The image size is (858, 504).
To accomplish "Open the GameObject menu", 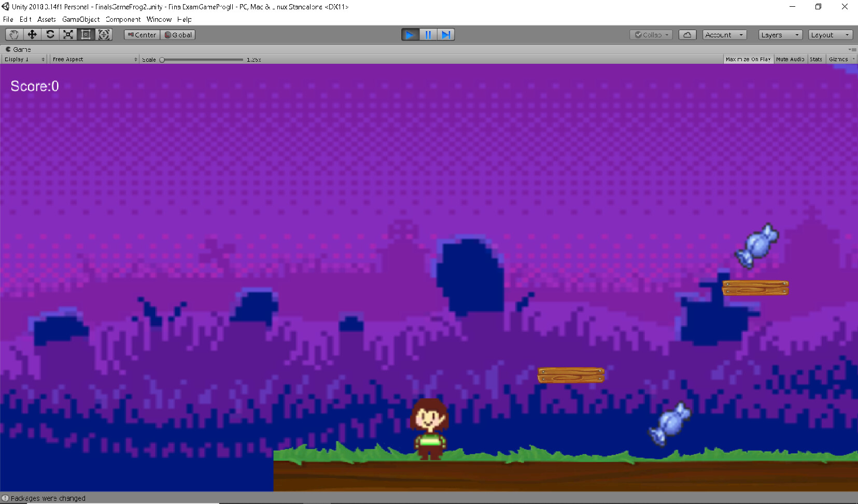I will point(80,19).
